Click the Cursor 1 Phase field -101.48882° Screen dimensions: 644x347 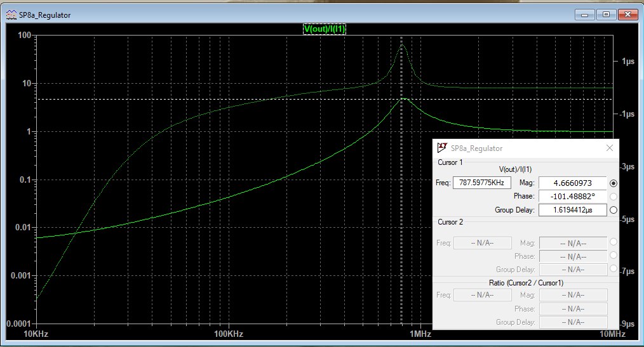(x=572, y=197)
